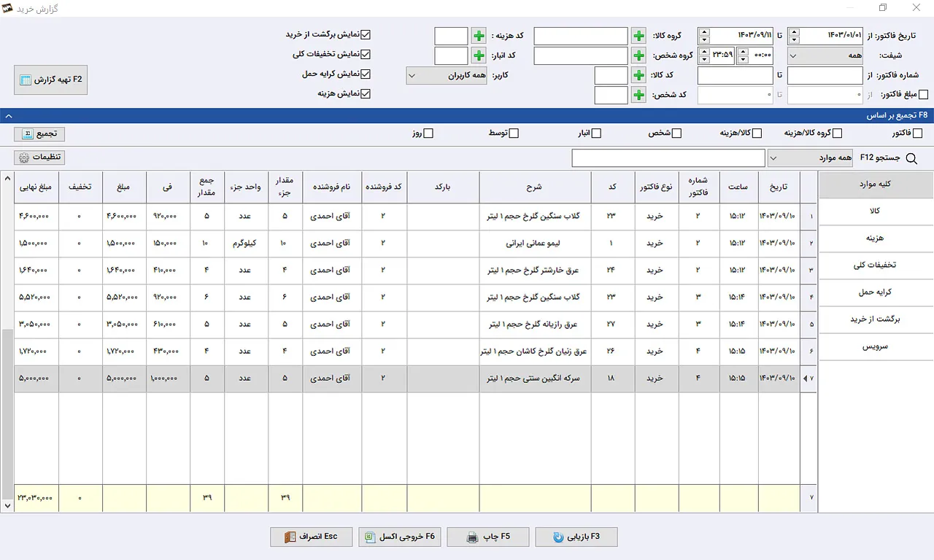
Task: Toggle نمایش برگشت از خرید checkbox
Action: tap(366, 34)
